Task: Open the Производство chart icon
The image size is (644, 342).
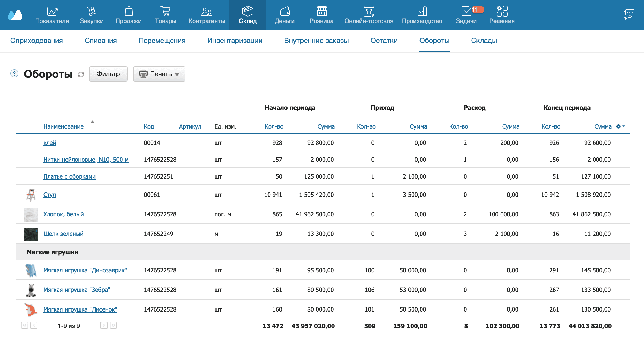Action: coord(422,11)
